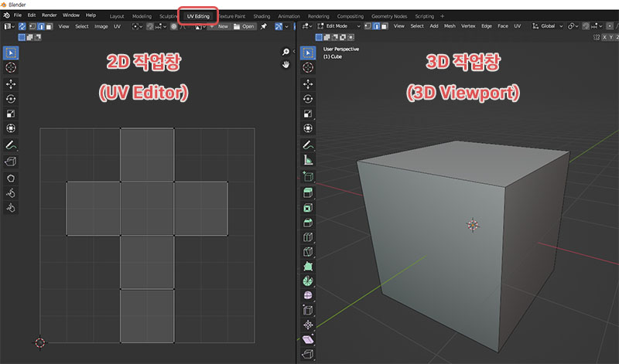Enable vertex select mode in UV Editor header
619x364 pixels.
point(32,26)
